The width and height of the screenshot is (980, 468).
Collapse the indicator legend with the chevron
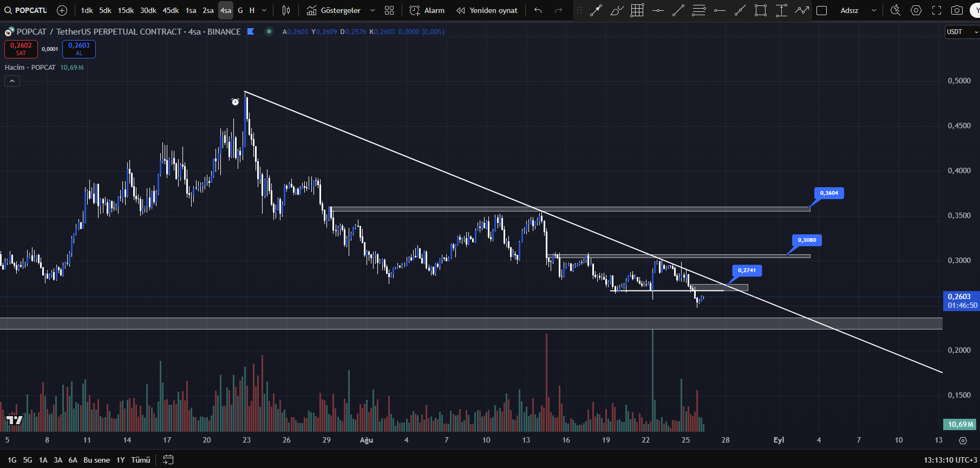[12, 81]
